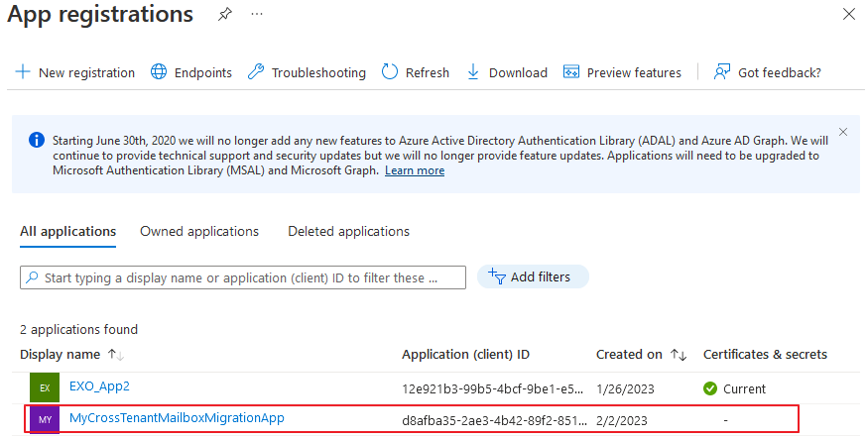The height and width of the screenshot is (440, 868).
Task: Click the Current certificate status text
Action: click(745, 388)
